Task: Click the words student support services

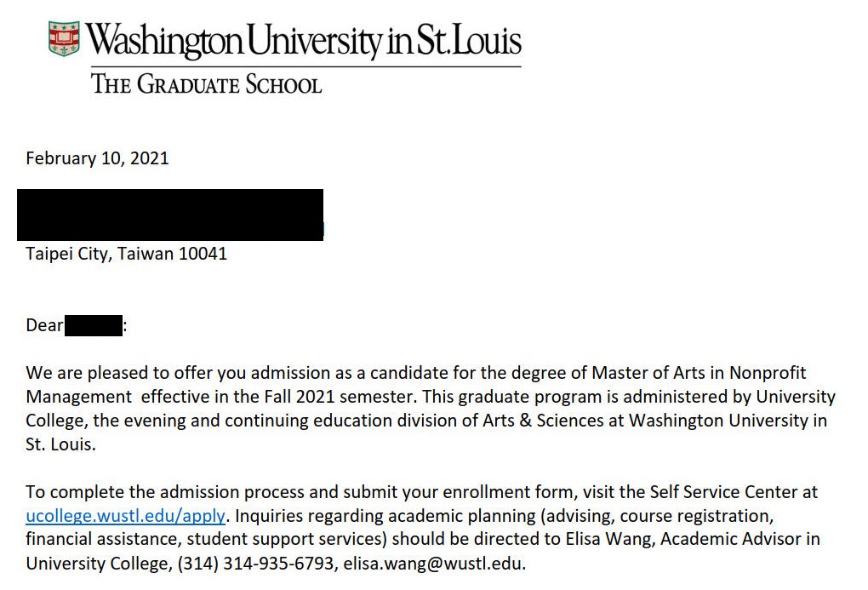Action: click(287, 540)
